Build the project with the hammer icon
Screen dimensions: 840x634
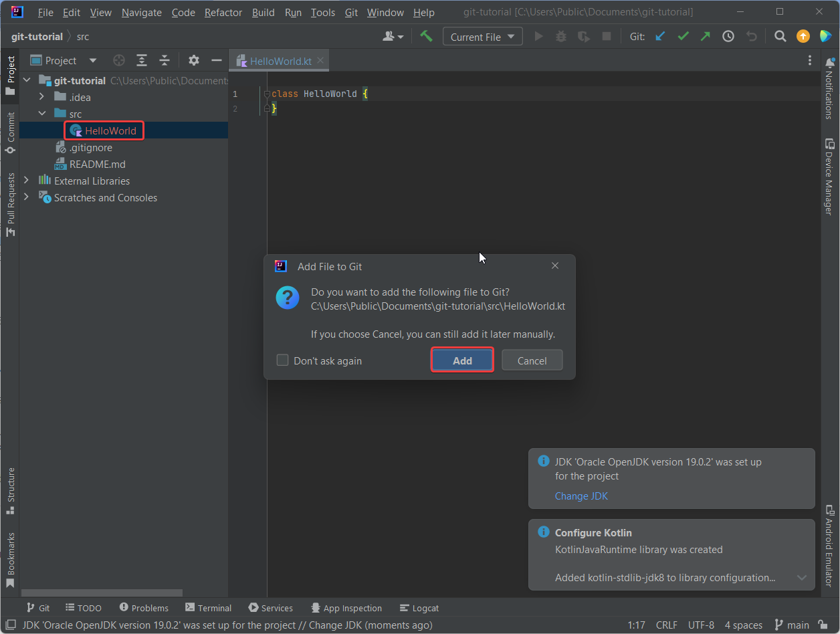click(426, 36)
